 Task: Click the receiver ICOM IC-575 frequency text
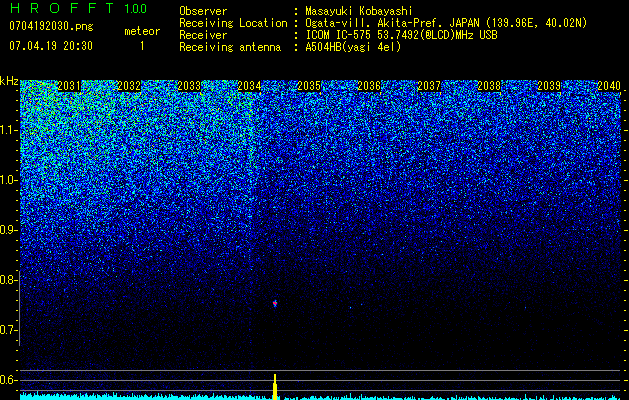pyautogui.click(x=401, y=35)
